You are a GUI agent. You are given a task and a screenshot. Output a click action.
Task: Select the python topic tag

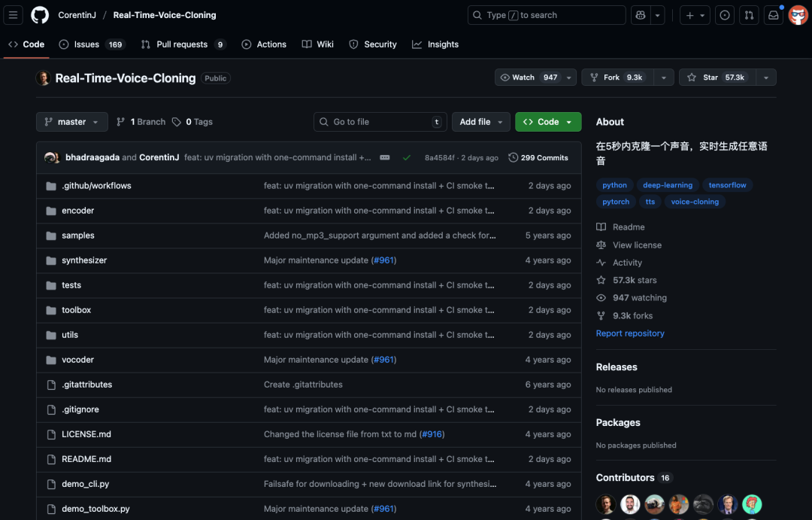pos(615,185)
